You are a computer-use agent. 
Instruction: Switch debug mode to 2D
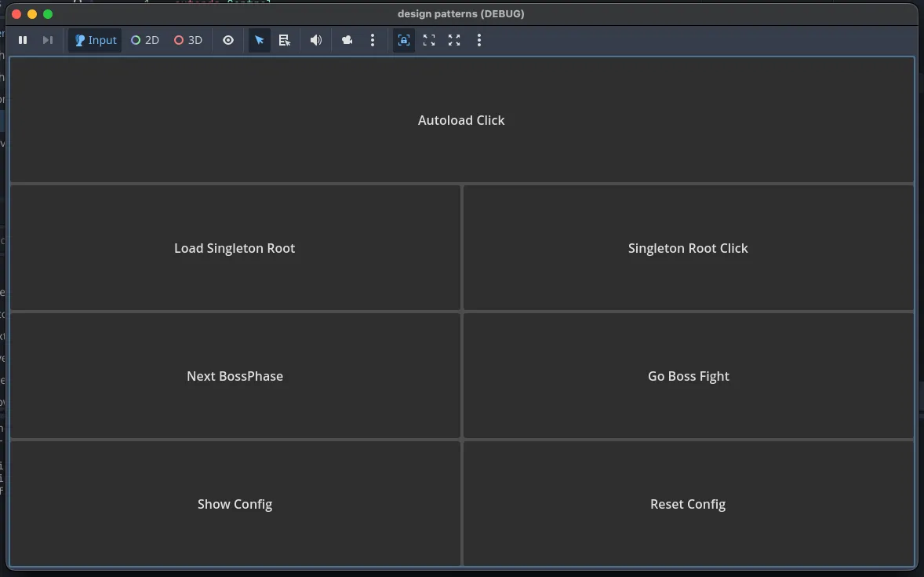point(144,40)
